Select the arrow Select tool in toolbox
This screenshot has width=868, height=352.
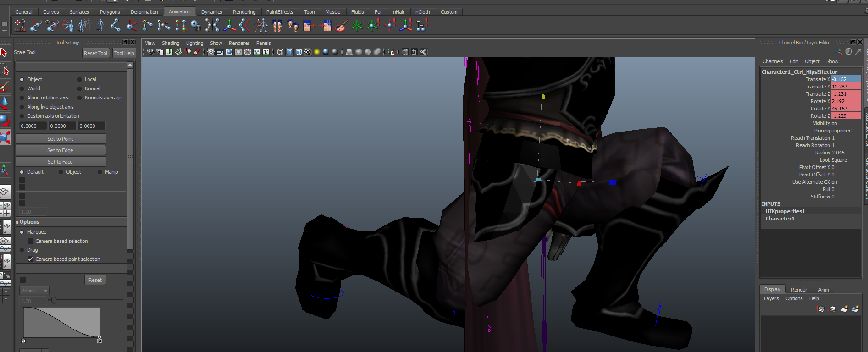(x=4, y=52)
